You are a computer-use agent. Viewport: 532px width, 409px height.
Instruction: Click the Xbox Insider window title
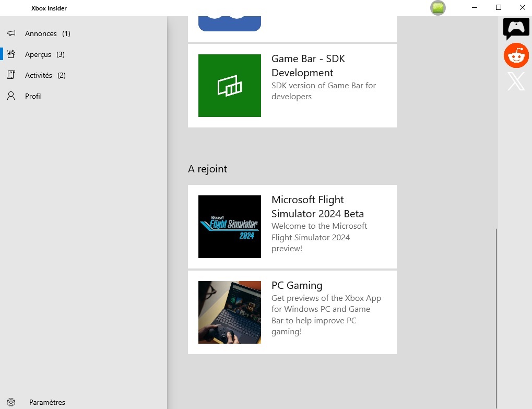click(49, 8)
